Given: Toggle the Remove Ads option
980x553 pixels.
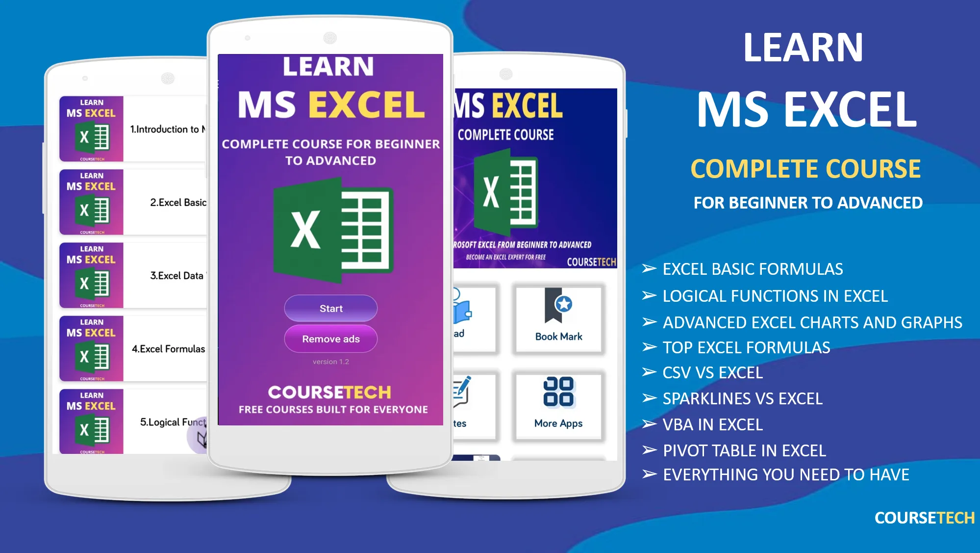Looking at the screenshot, I should (330, 338).
